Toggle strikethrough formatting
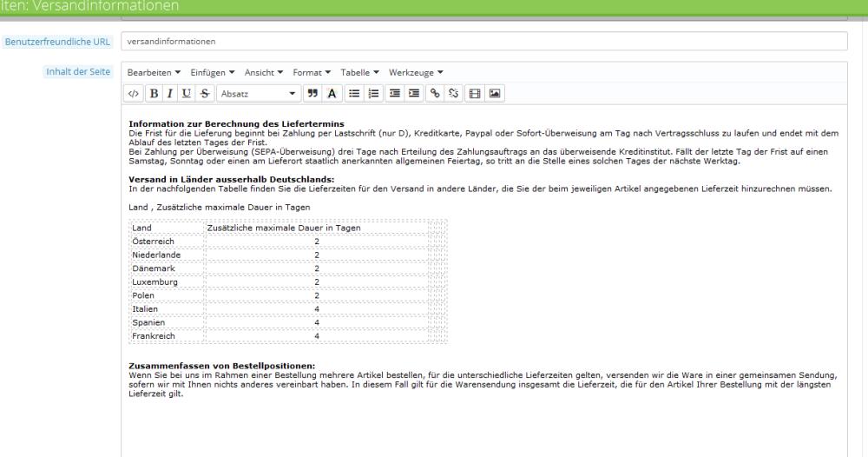The height and width of the screenshot is (457, 868). 205,94
